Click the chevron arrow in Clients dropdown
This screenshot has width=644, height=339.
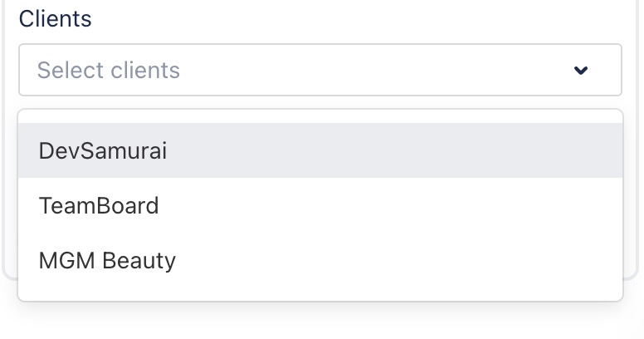point(581,71)
